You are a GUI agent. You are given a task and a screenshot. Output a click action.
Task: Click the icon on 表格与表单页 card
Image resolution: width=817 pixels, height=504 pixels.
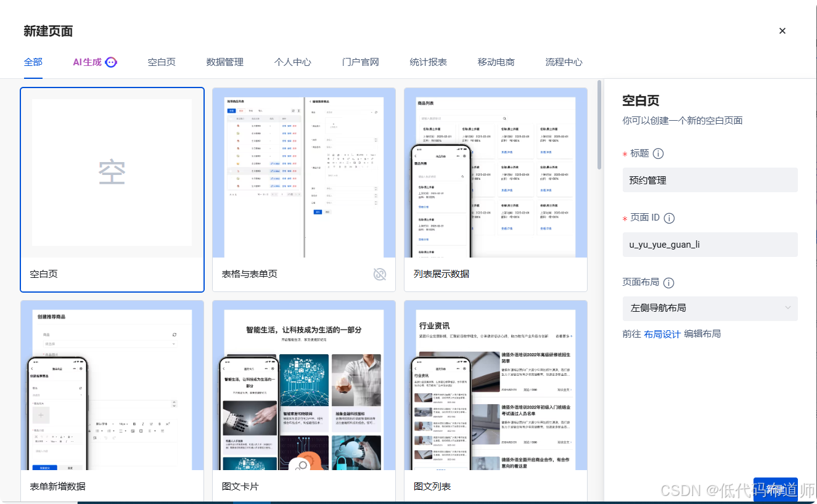pyautogui.click(x=380, y=274)
